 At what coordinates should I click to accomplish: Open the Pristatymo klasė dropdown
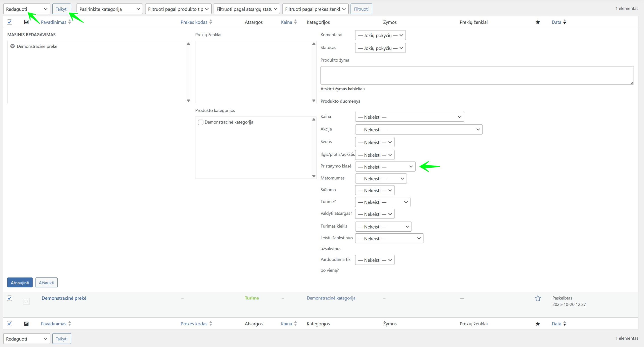385,167
